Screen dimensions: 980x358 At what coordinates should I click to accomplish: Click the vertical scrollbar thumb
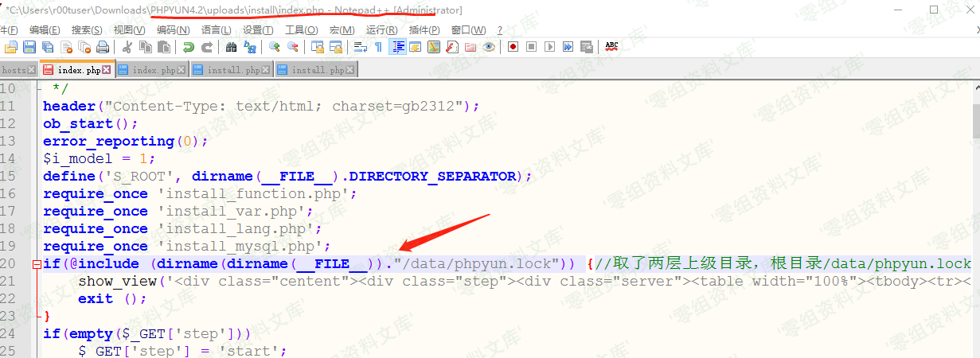pyautogui.click(x=975, y=119)
